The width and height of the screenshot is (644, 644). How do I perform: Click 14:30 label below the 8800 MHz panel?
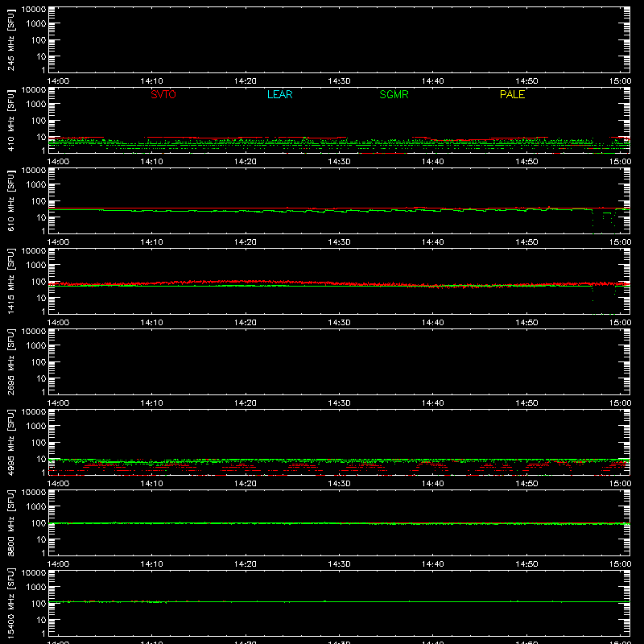point(339,564)
